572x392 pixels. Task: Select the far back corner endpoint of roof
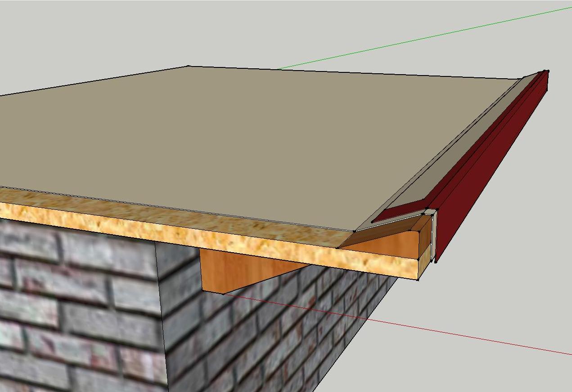coord(188,67)
